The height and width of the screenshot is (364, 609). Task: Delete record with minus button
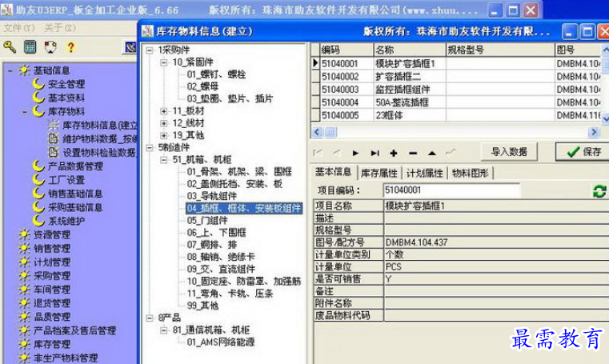click(x=413, y=153)
